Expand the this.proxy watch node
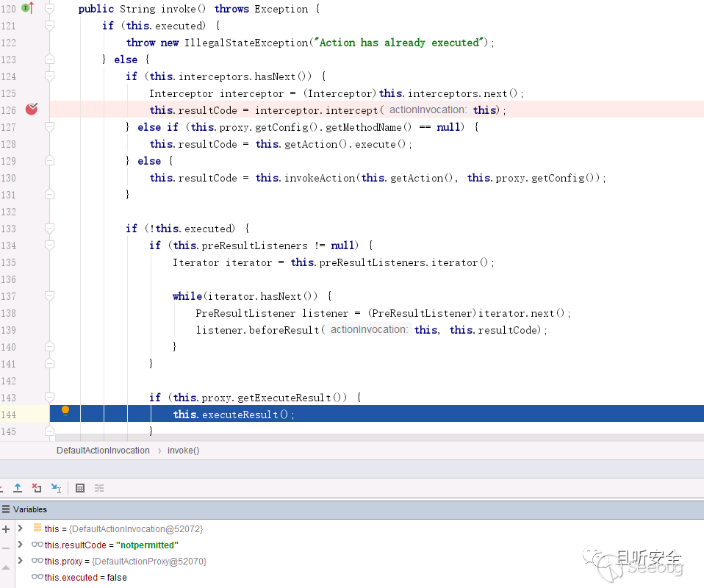 point(20,561)
